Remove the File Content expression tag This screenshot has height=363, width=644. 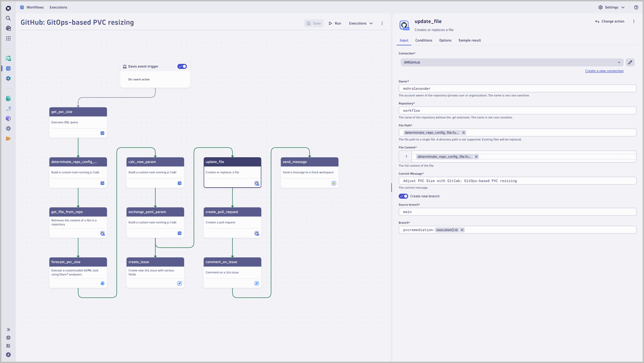tap(476, 157)
